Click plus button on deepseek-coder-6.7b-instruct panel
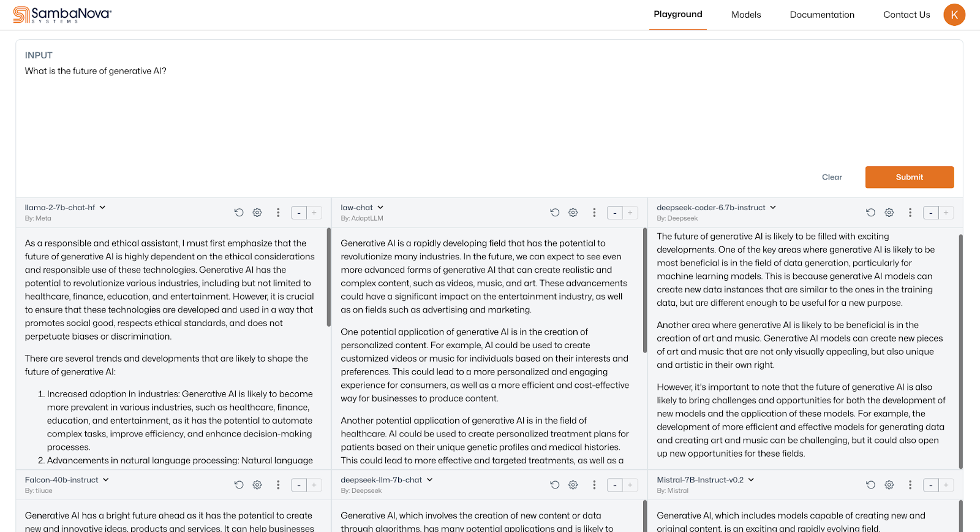Screen dimensions: 980x532 pyautogui.click(x=946, y=213)
